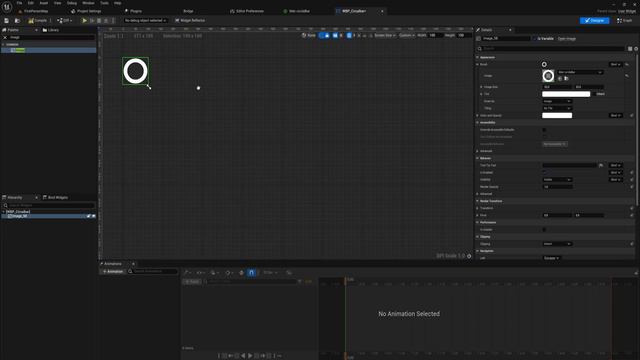Switch to Graph mode
This screenshot has width=640, height=360.
pyautogui.click(x=624, y=20)
